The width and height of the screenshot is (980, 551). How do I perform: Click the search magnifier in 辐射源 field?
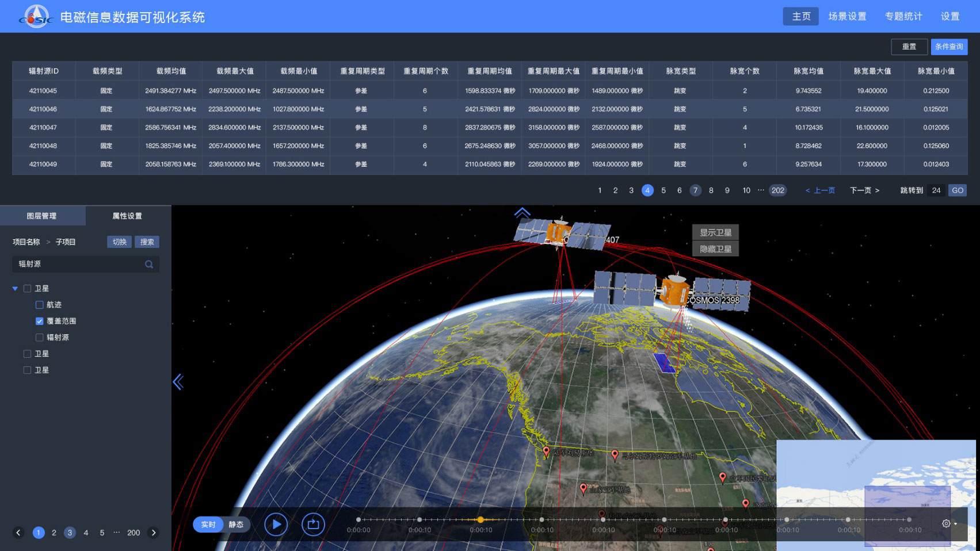(x=149, y=265)
